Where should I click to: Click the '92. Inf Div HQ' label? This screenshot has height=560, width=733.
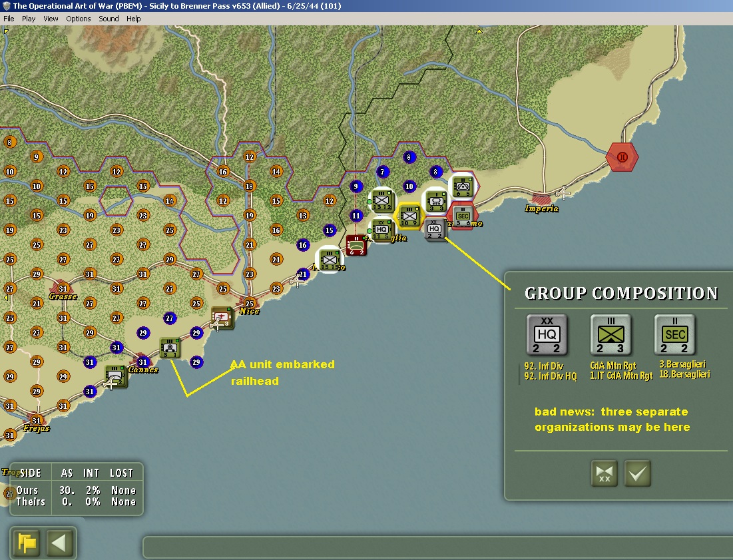[550, 376]
